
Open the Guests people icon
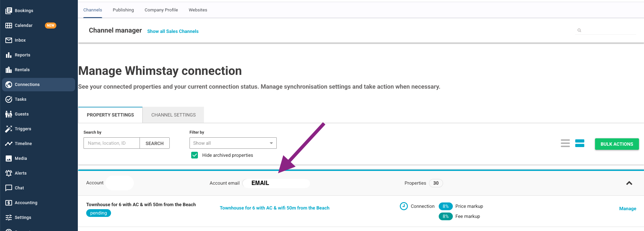(9, 114)
